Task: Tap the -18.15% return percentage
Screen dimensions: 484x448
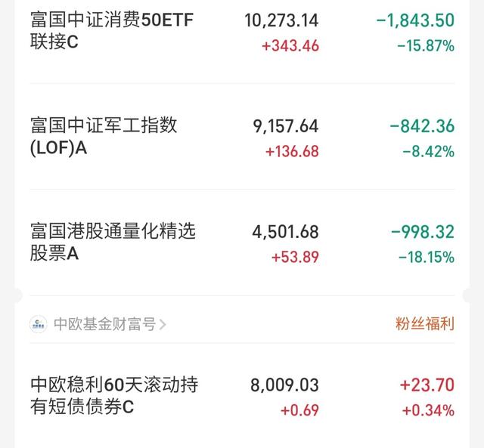Action: coord(427,257)
